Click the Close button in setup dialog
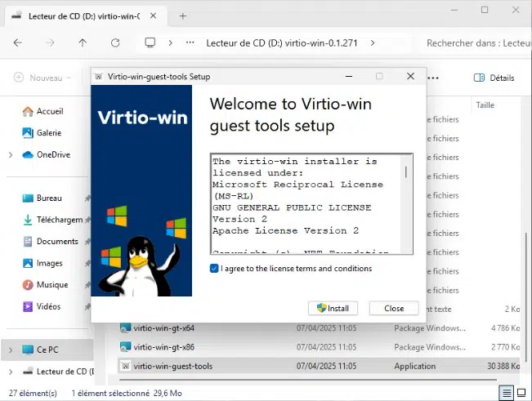 tap(394, 308)
